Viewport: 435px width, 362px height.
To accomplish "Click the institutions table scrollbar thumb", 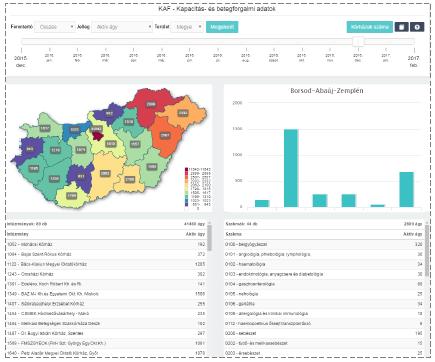I will (209, 238).
